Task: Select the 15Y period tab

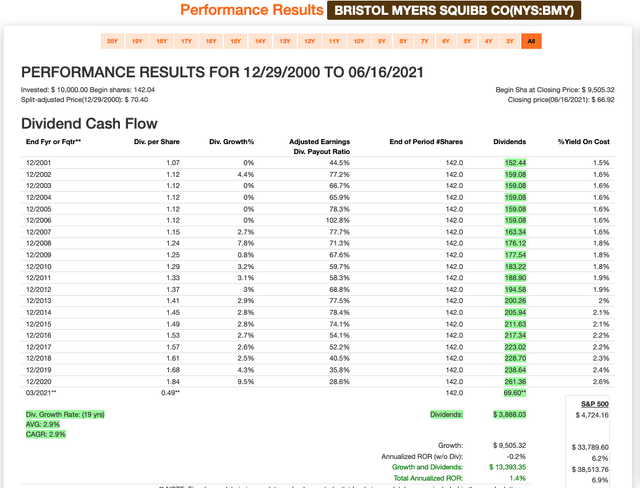Action: point(236,41)
